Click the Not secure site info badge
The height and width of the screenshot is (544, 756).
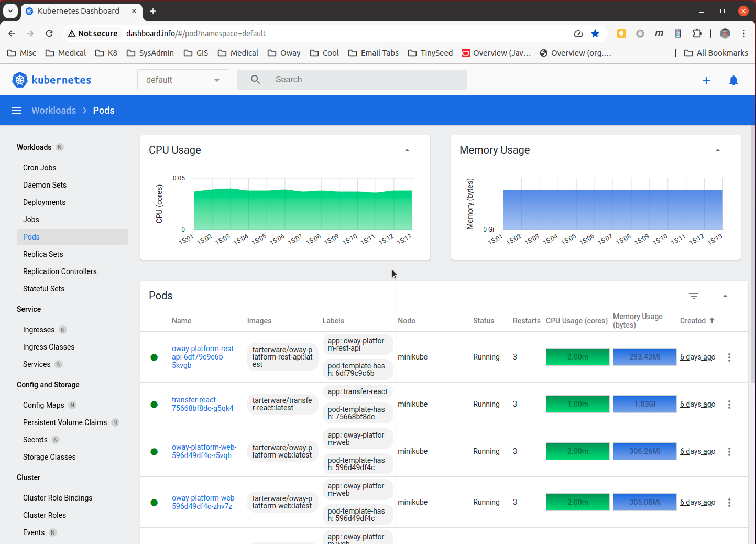pyautogui.click(x=93, y=34)
